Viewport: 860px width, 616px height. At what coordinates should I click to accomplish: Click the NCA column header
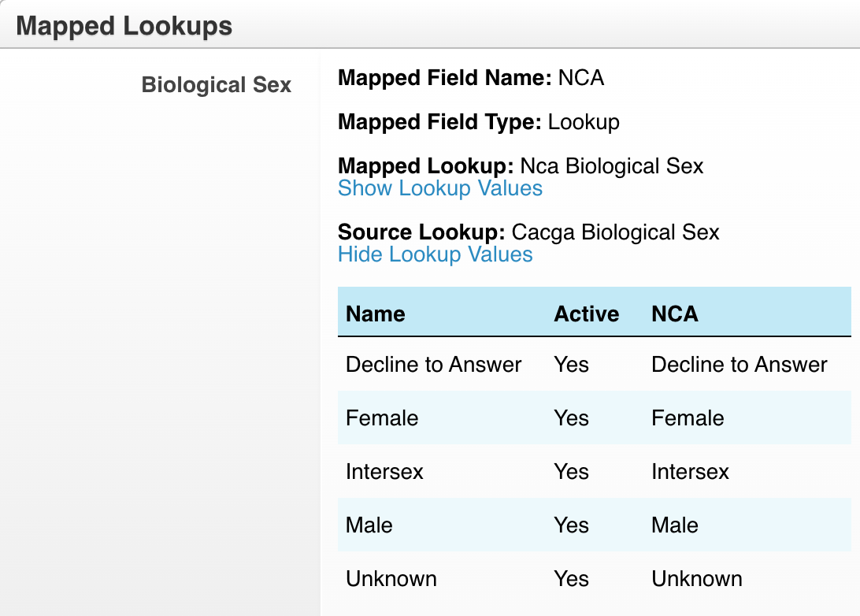click(x=675, y=314)
